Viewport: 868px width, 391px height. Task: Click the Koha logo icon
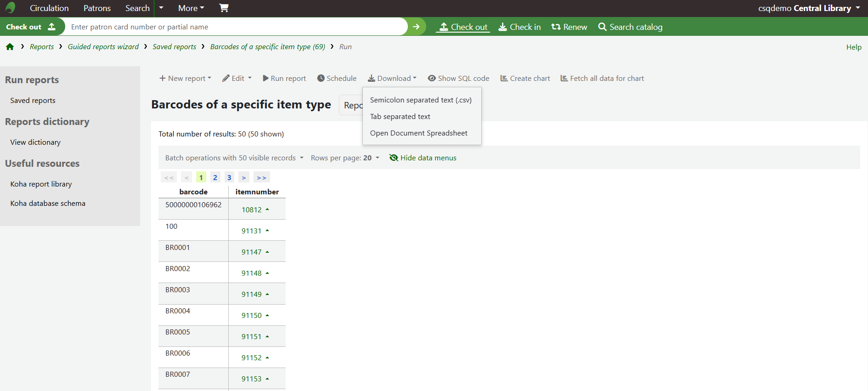point(10,8)
